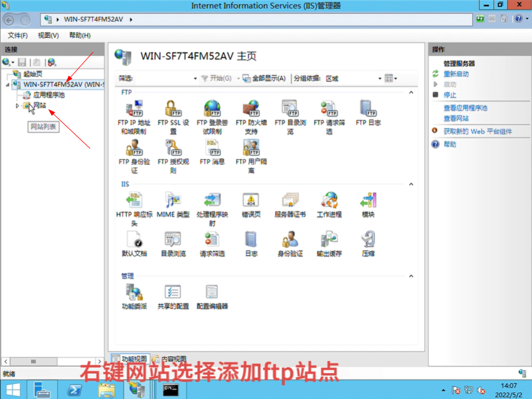
Task: Select the 应用程序池 tree item
Action: [x=49, y=95]
